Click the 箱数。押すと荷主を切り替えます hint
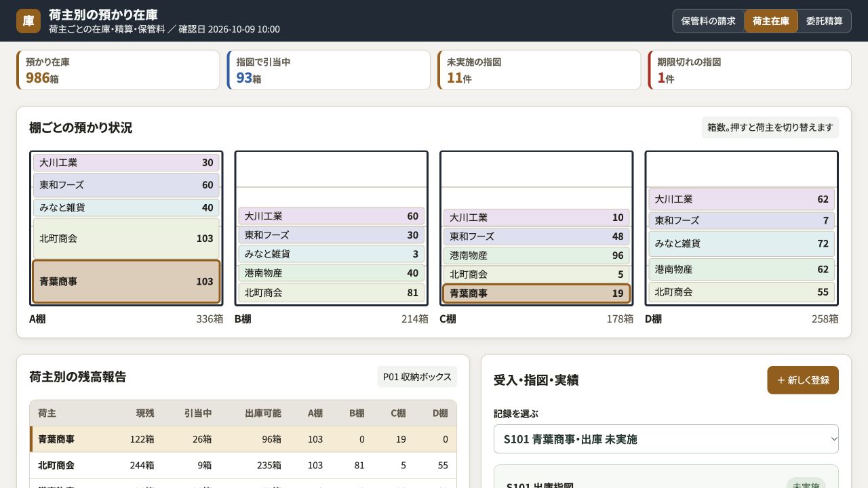This screenshot has height=488, width=868. (770, 127)
